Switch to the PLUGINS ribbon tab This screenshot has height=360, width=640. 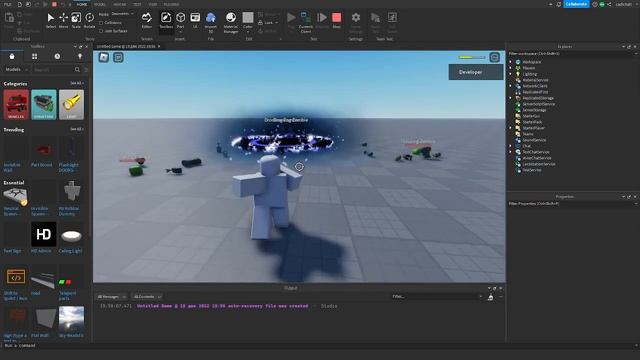pos(171,4)
